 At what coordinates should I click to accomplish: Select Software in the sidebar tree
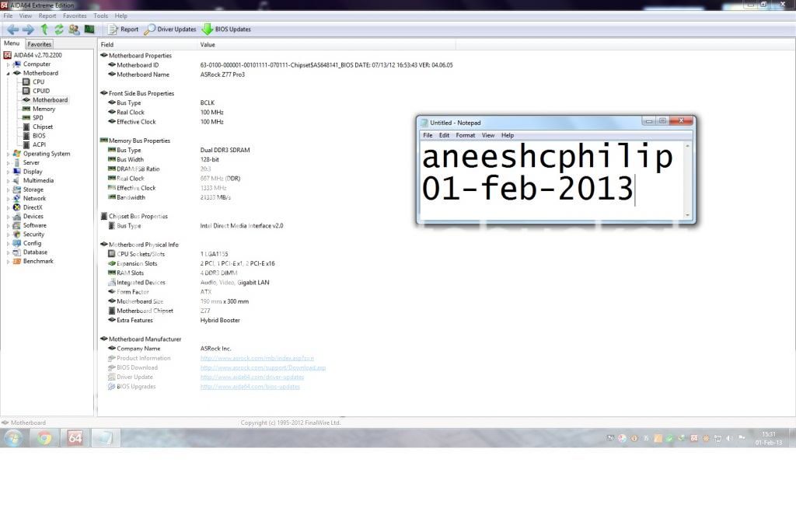[34, 225]
